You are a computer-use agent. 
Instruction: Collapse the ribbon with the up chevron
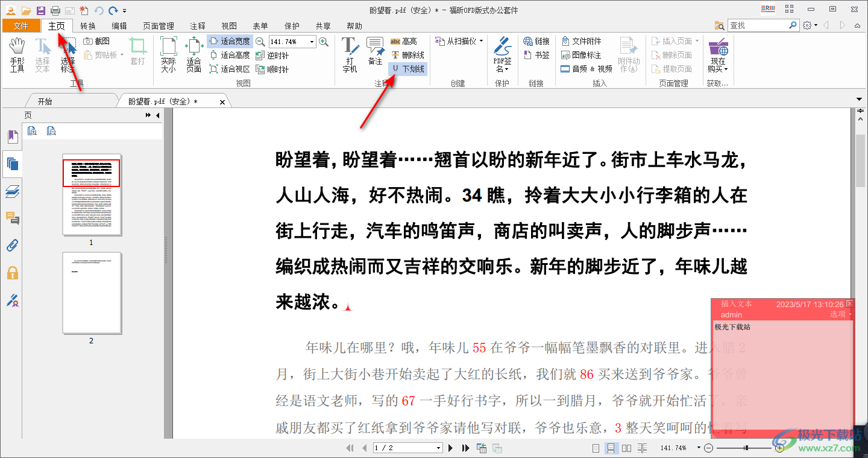(858, 25)
